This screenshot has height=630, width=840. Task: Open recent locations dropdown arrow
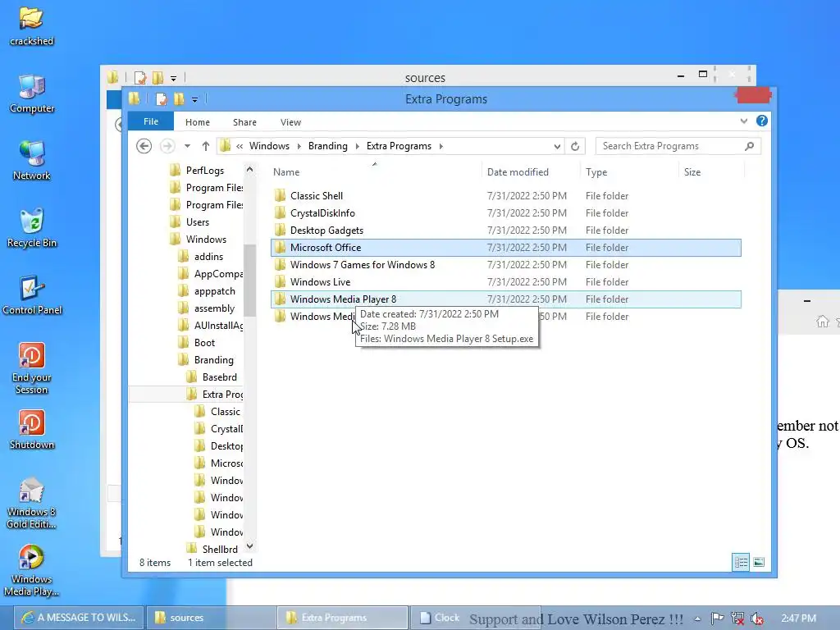(187, 146)
